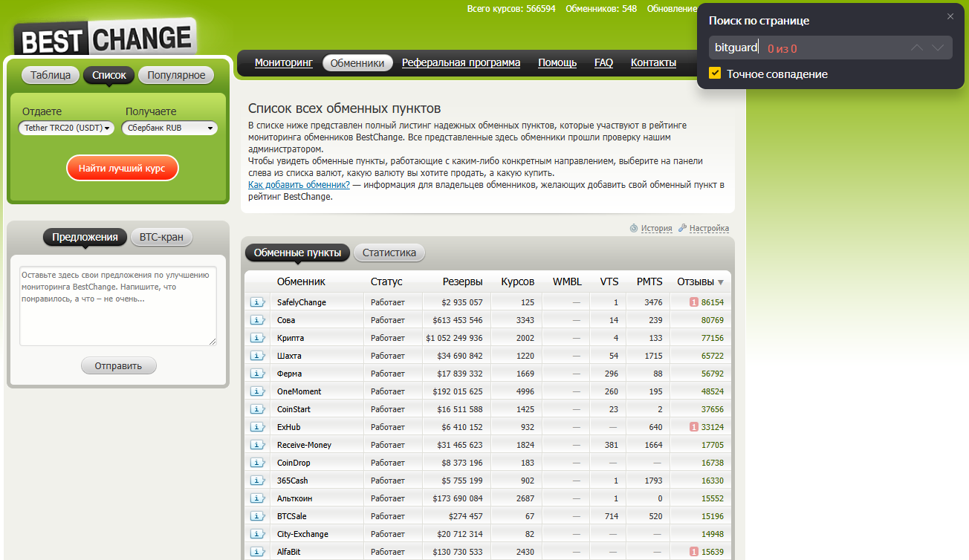Open reviews count 80769 for Сова
Screen dimensions: 969x560
[x=712, y=320]
